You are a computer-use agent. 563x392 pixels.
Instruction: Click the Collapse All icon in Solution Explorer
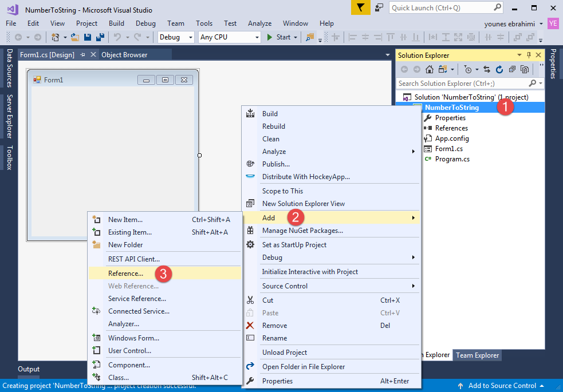(513, 69)
